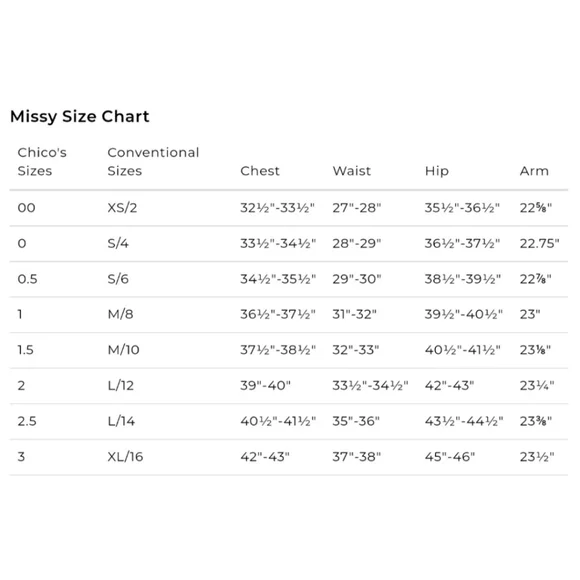The width and height of the screenshot is (580, 580).
Task: Click the 0.5 Chico's size cell
Action: (27, 279)
